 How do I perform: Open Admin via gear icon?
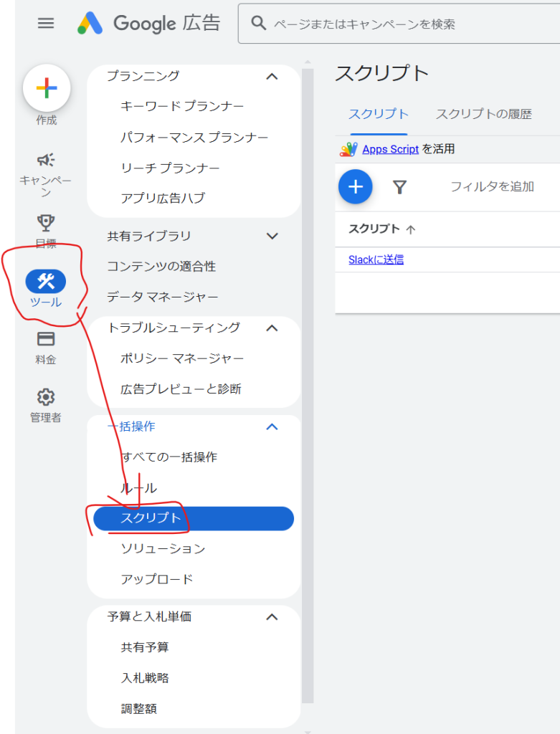[46, 397]
